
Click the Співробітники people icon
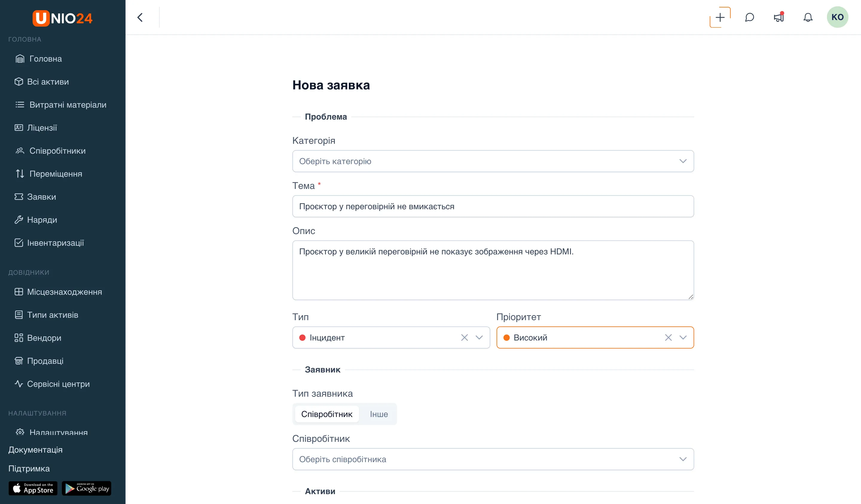(x=20, y=151)
